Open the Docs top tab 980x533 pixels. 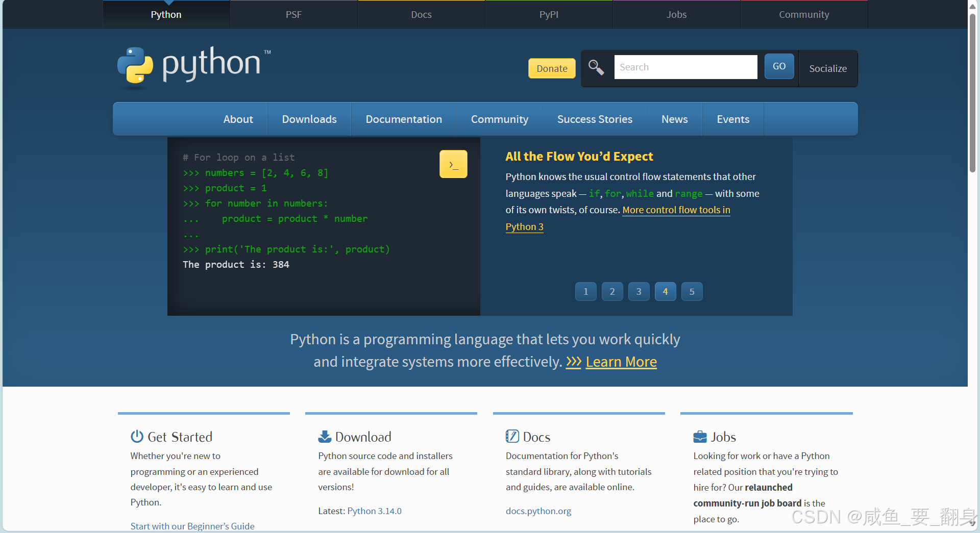(x=421, y=14)
